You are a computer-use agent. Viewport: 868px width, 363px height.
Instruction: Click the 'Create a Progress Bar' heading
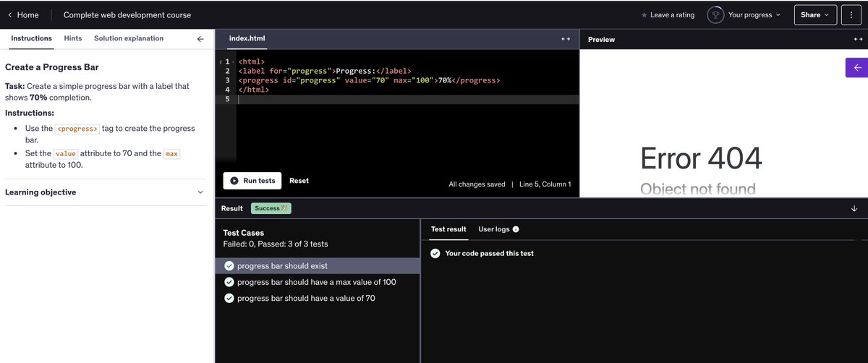point(52,67)
